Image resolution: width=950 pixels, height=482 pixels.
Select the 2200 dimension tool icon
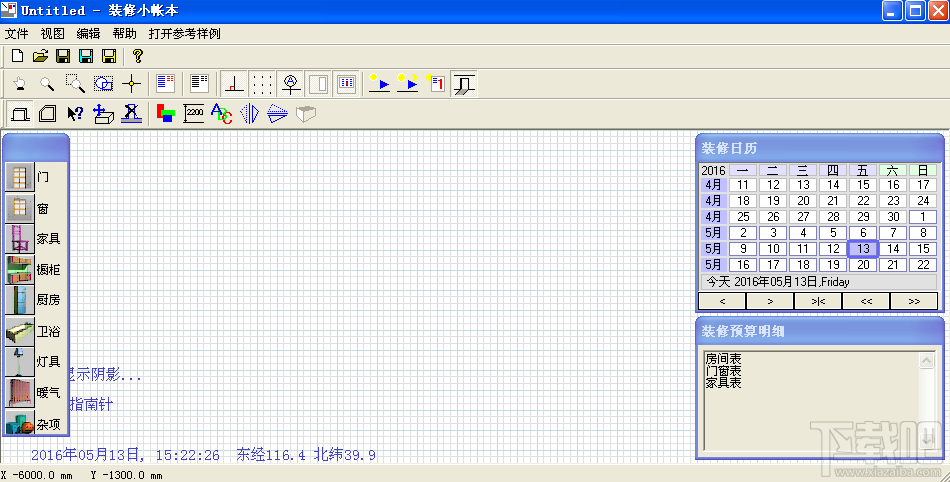click(x=193, y=113)
